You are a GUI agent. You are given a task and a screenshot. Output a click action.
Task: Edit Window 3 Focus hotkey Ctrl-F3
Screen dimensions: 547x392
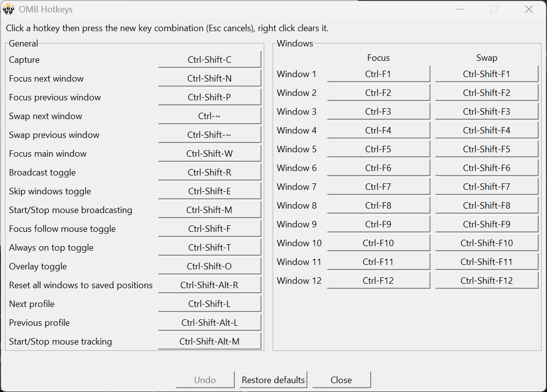click(x=379, y=112)
